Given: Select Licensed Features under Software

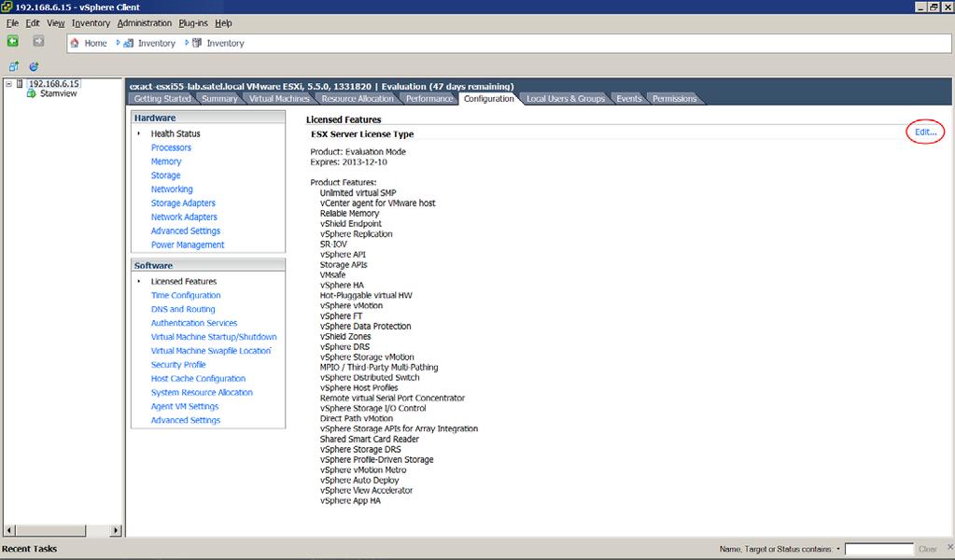Looking at the screenshot, I should (183, 281).
